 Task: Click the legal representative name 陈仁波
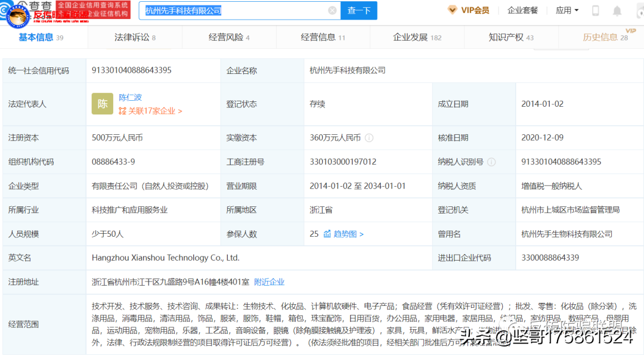tap(131, 97)
